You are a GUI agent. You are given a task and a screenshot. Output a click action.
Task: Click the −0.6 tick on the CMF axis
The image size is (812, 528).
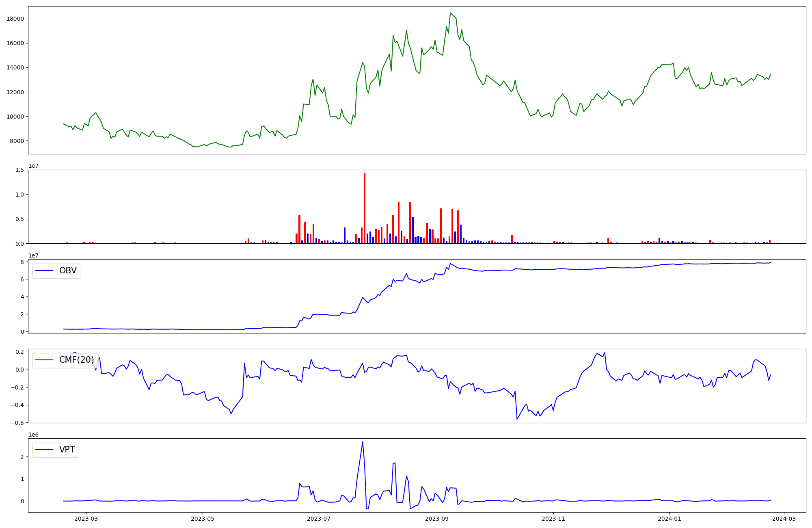coord(18,423)
